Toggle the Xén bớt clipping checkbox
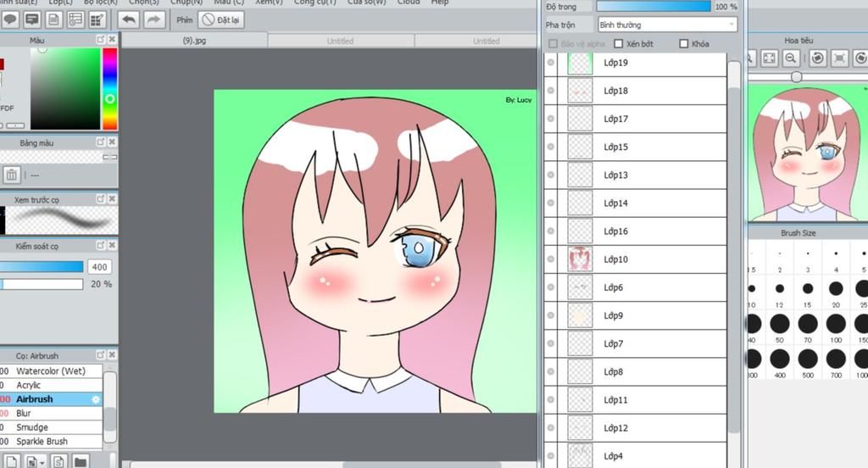This screenshot has width=868, height=468. 618,44
